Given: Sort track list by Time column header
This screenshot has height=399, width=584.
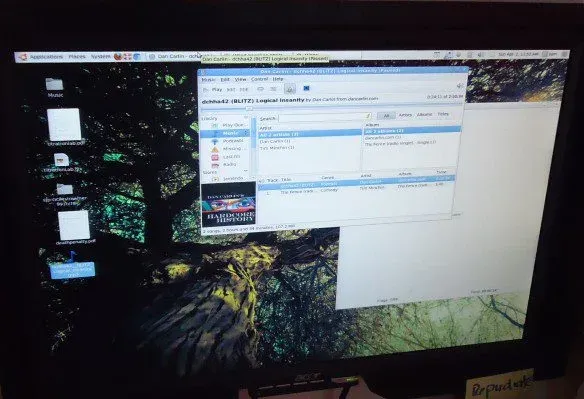Looking at the screenshot, I should (x=442, y=172).
